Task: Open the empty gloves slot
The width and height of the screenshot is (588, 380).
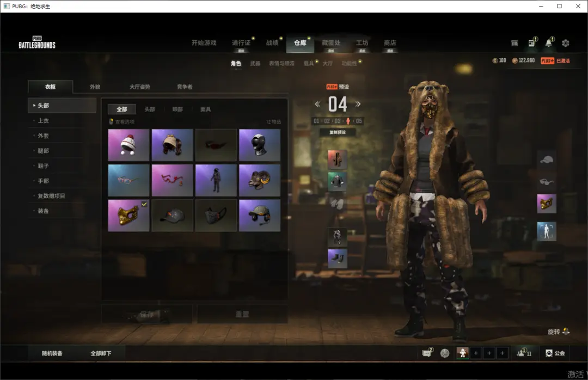Action: click(x=337, y=204)
